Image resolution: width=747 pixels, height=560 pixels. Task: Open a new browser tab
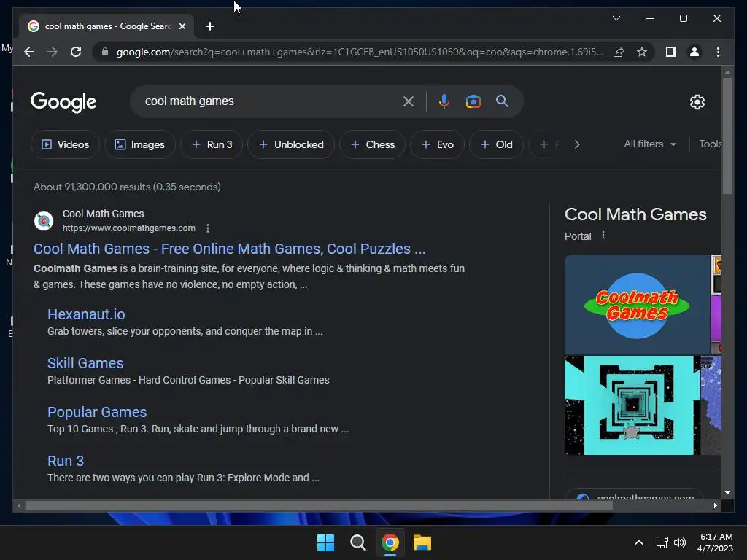coord(209,26)
